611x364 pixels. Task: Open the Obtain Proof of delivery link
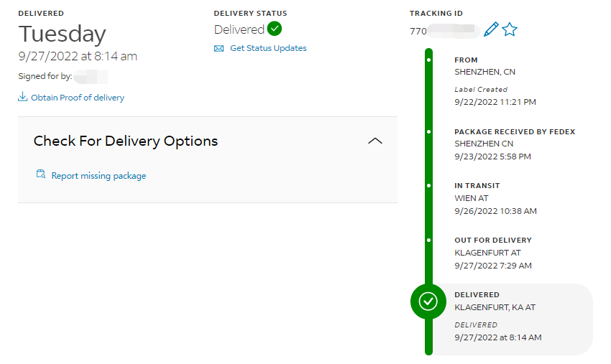78,98
